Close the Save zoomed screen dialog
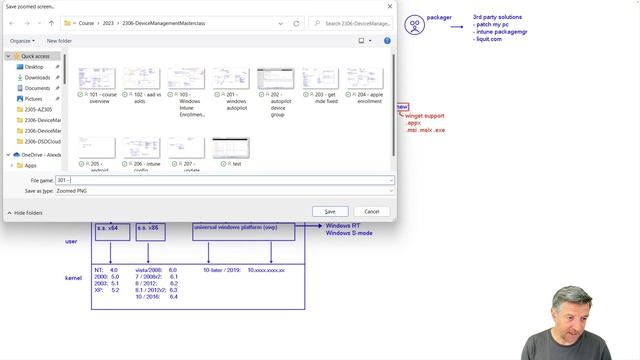640x360 pixels. coord(389,6)
